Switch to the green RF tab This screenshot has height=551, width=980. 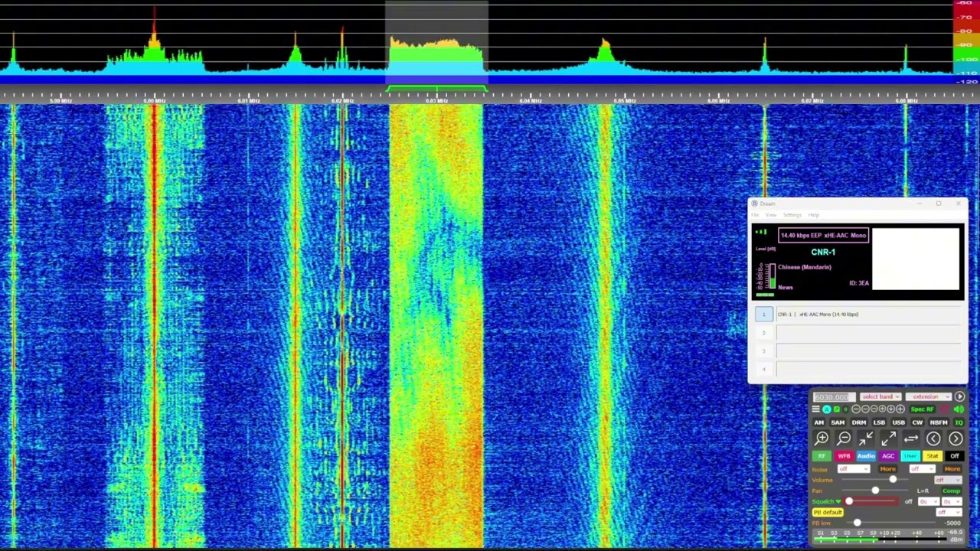click(x=822, y=456)
